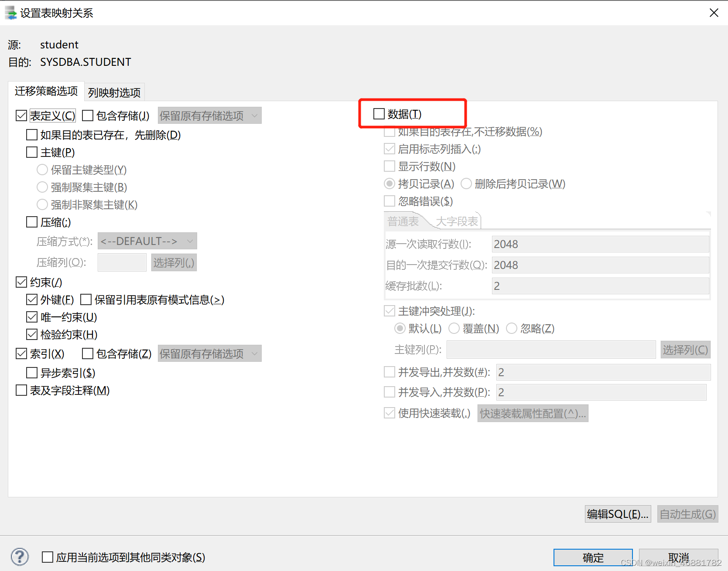This screenshot has height=571, width=728.
Task: Check 忽略错误 option
Action: coord(390,201)
